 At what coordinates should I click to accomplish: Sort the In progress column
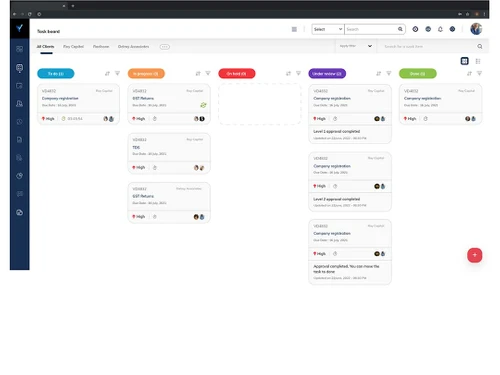(198, 74)
